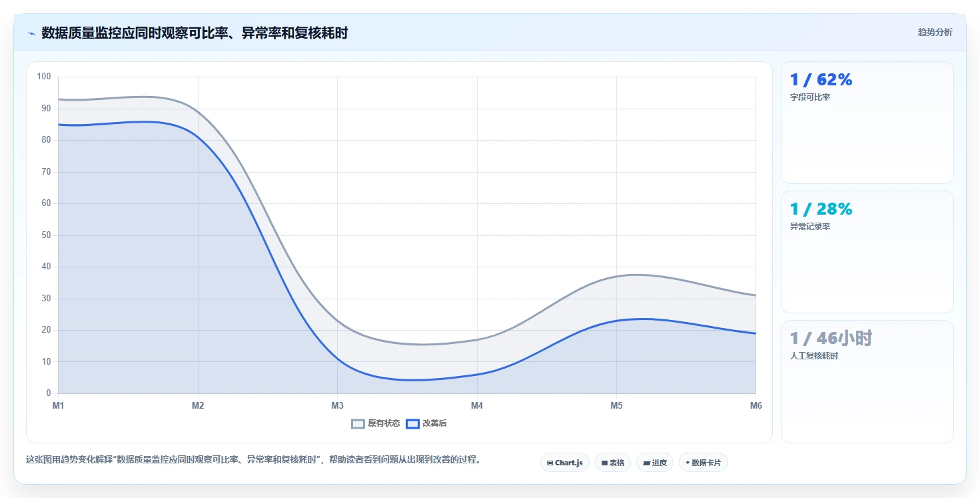Screen dimensions: 980x498
Task: Click the M4 axis label
Action: tap(477, 405)
